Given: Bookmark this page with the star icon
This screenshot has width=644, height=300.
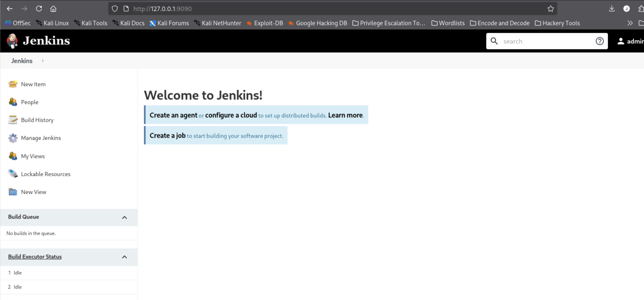Looking at the screenshot, I should click(551, 9).
